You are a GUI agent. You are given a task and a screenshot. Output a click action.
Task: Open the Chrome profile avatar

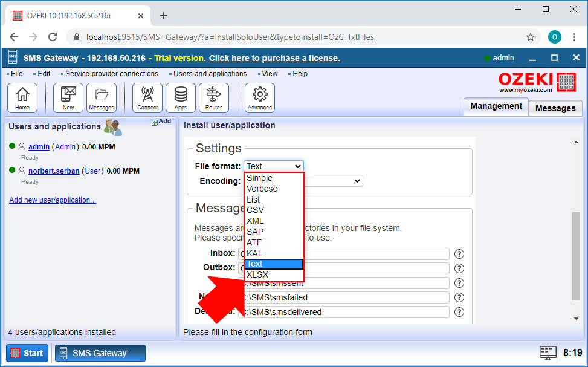[x=555, y=37]
